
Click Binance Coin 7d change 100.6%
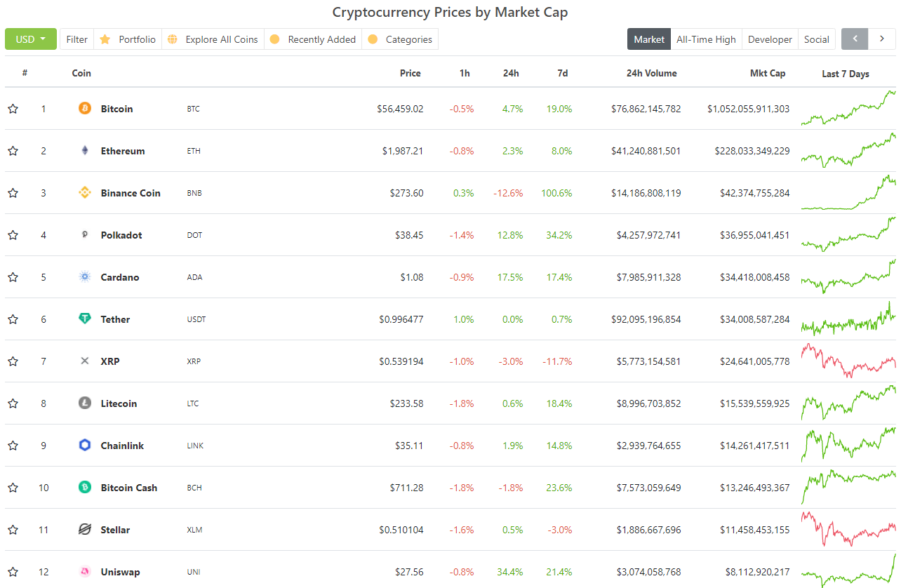click(x=556, y=193)
